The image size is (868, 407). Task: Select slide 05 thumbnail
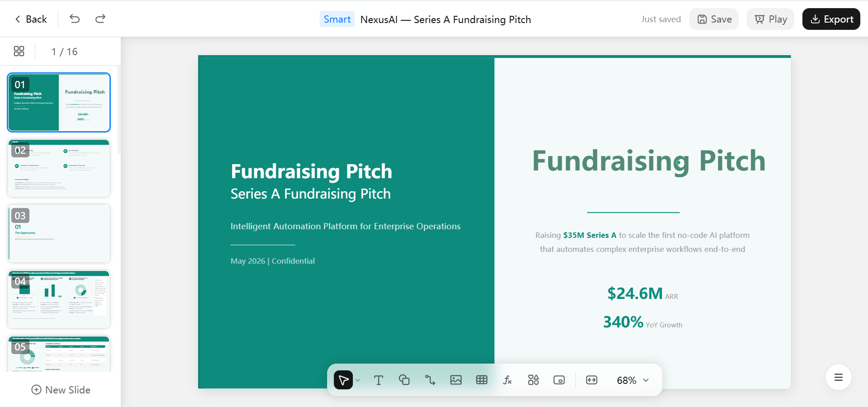click(59, 354)
